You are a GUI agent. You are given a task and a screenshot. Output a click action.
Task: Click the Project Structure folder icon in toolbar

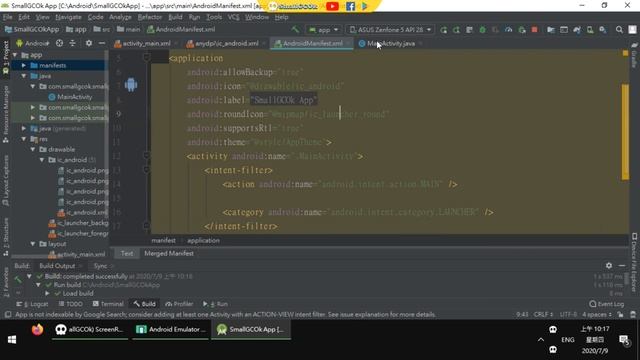(551, 30)
